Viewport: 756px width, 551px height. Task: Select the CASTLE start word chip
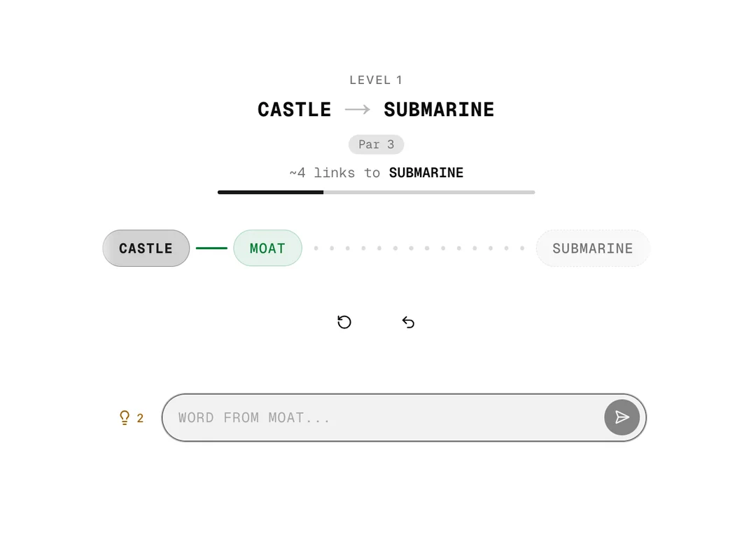146,249
